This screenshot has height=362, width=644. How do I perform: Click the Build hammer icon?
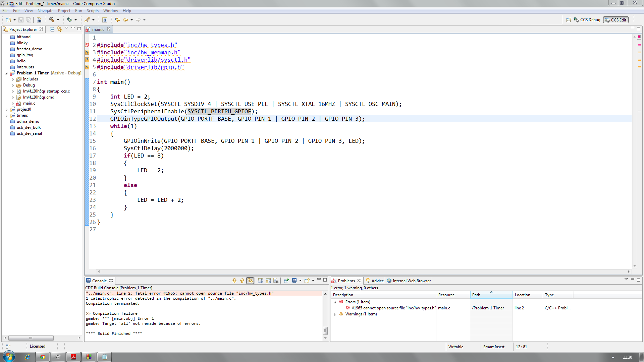[52, 20]
